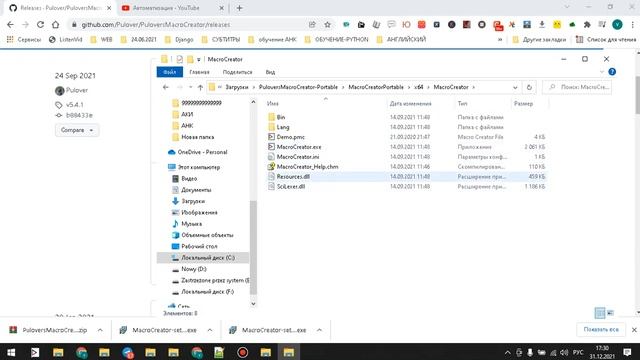Open the Файл ribbon tab
The width and height of the screenshot is (640, 360).
170,72
